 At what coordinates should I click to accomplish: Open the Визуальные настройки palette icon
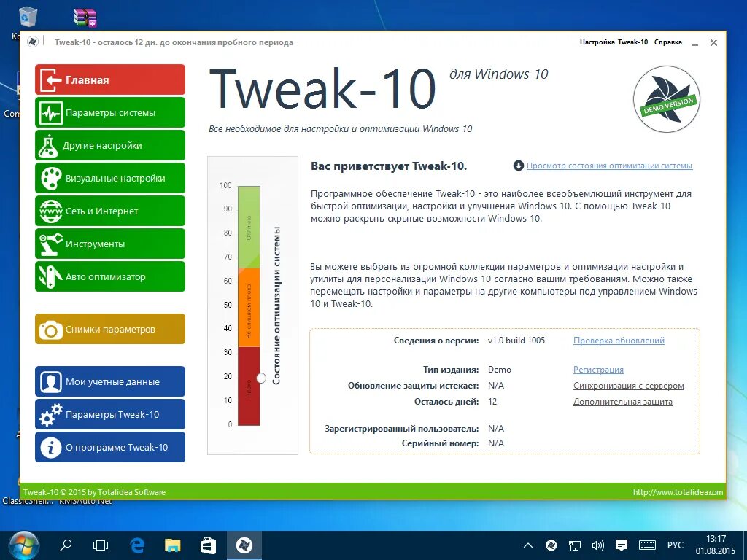point(50,178)
